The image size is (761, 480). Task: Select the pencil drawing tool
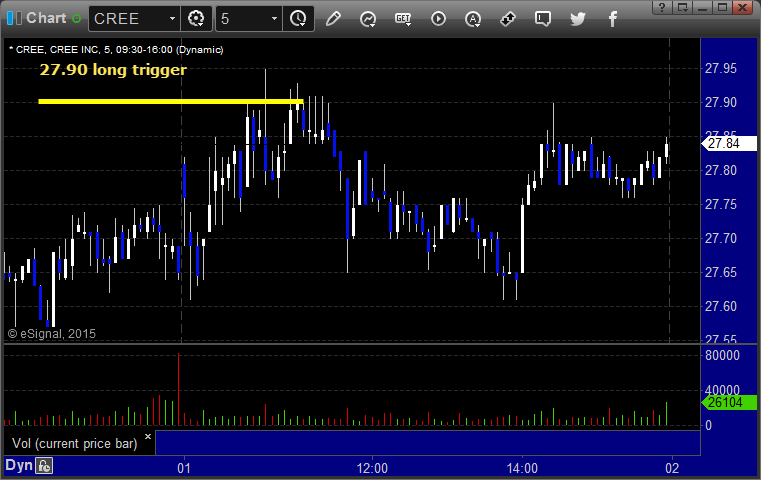pos(333,19)
